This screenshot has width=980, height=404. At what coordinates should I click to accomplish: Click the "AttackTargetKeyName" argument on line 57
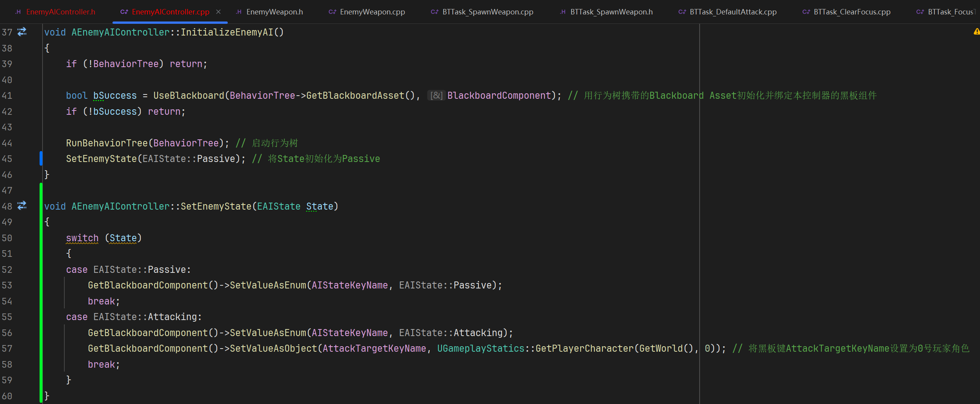pyautogui.click(x=374, y=349)
